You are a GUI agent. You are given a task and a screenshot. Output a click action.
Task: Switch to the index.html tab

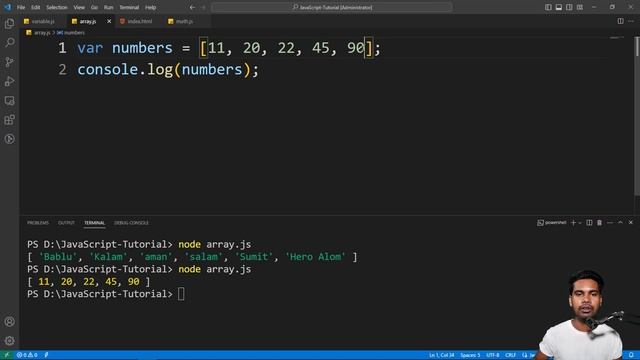point(140,21)
